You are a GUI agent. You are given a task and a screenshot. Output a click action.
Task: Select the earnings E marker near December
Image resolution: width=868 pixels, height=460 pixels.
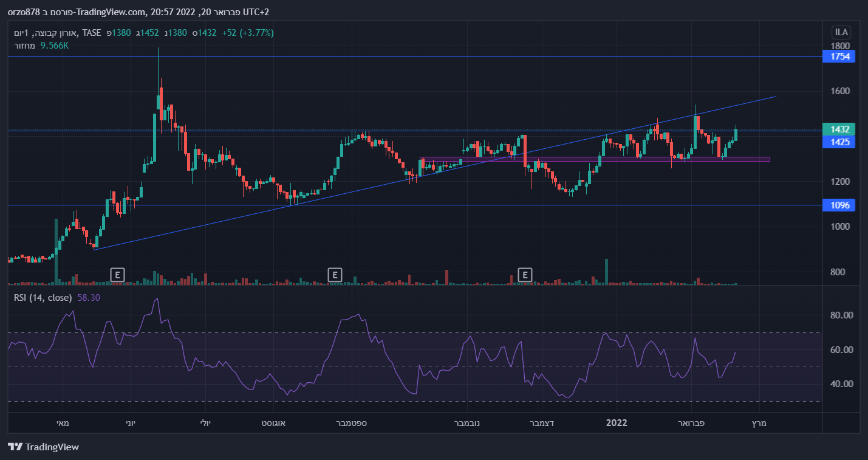click(525, 275)
